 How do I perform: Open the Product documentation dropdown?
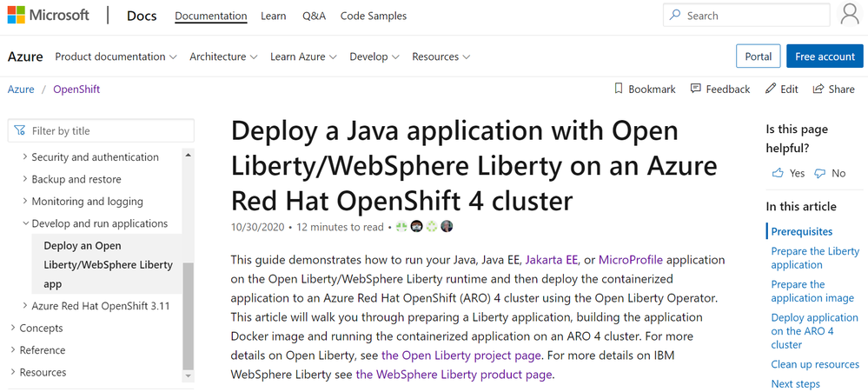coord(116,56)
